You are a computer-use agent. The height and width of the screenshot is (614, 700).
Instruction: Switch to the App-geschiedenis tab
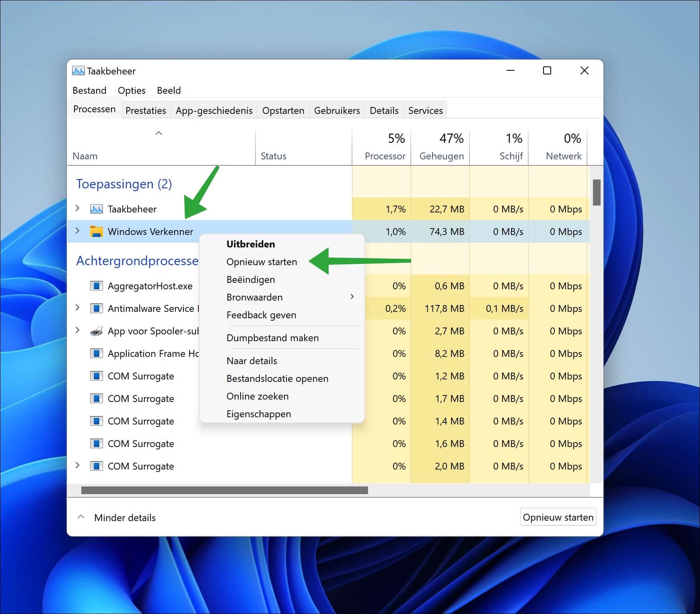tap(214, 111)
